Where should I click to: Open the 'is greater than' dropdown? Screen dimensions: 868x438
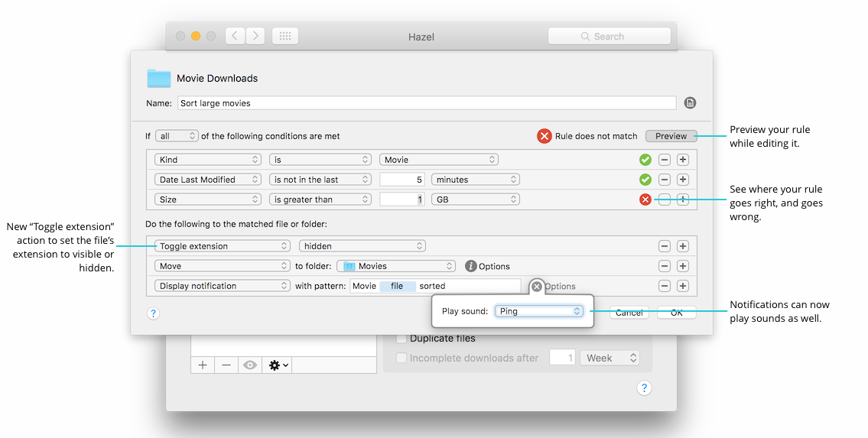(320, 200)
